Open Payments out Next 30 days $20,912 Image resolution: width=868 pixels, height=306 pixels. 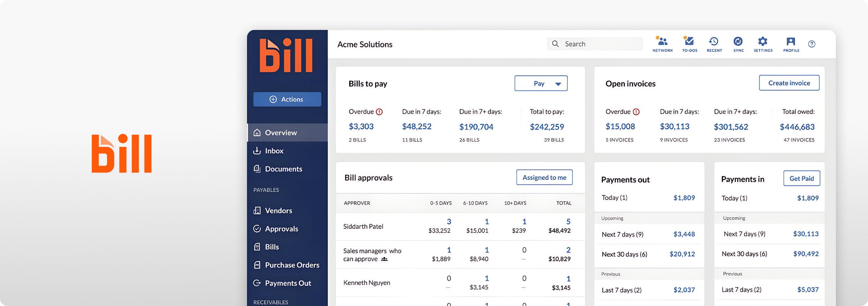[x=682, y=254]
